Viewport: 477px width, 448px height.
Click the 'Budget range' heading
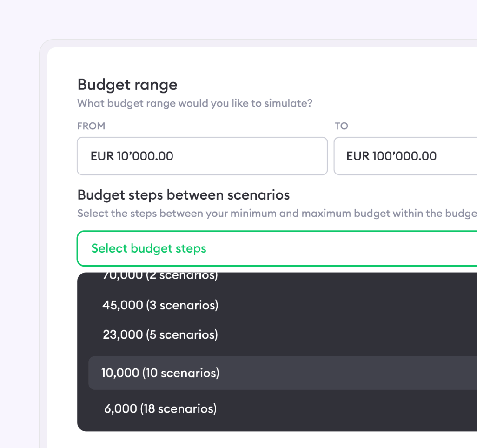(x=127, y=85)
